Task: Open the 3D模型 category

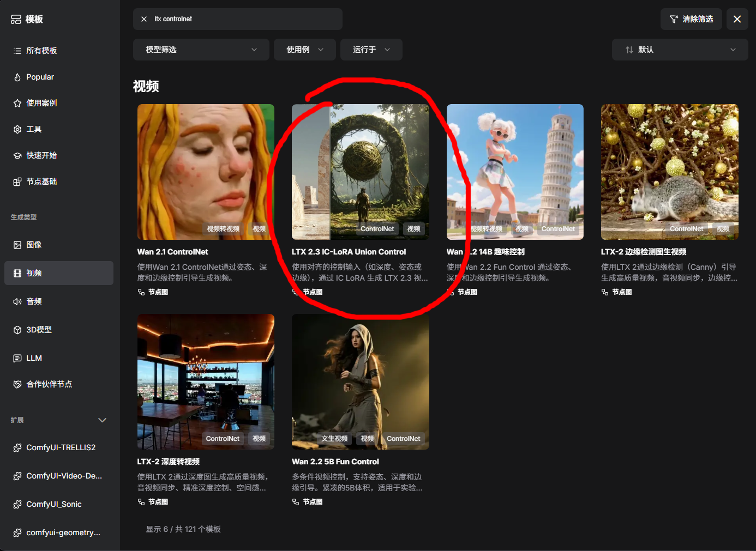Action: pyautogui.click(x=59, y=330)
